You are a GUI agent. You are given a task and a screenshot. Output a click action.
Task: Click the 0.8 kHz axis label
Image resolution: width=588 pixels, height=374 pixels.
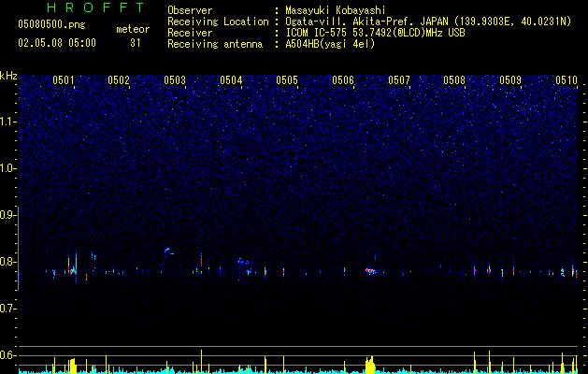[x=8, y=262]
